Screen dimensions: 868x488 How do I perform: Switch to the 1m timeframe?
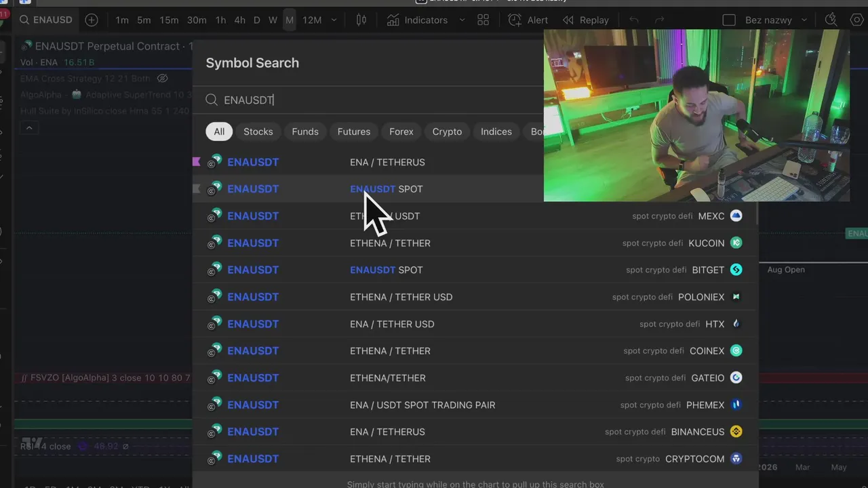pos(122,20)
